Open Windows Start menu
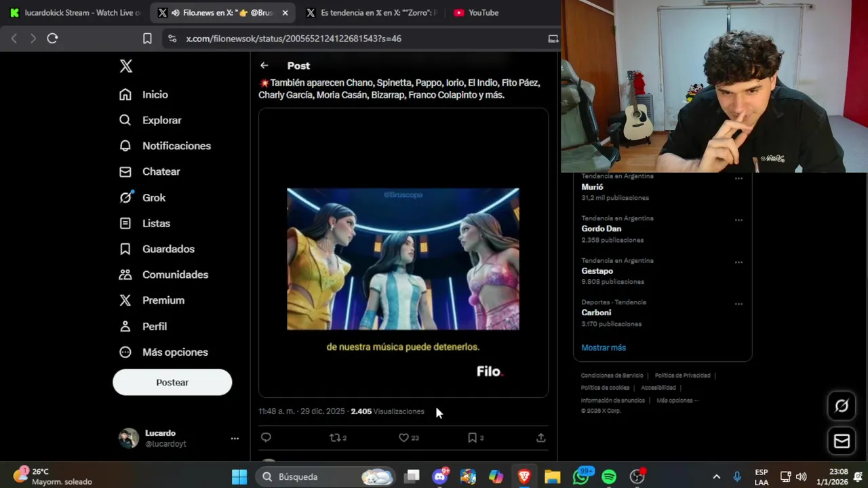Screen dimensions: 868x488 pyautogui.click(x=239, y=476)
